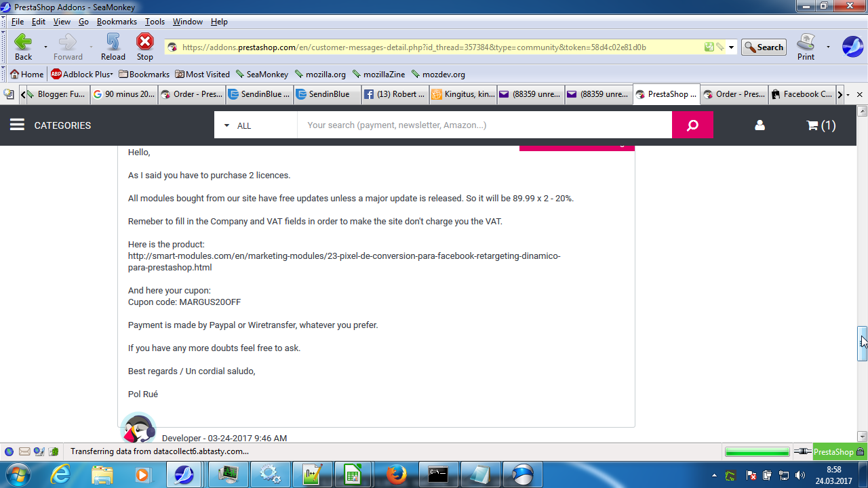Open the Most Visited bookmarks folder
868x488 pixels.
point(202,75)
